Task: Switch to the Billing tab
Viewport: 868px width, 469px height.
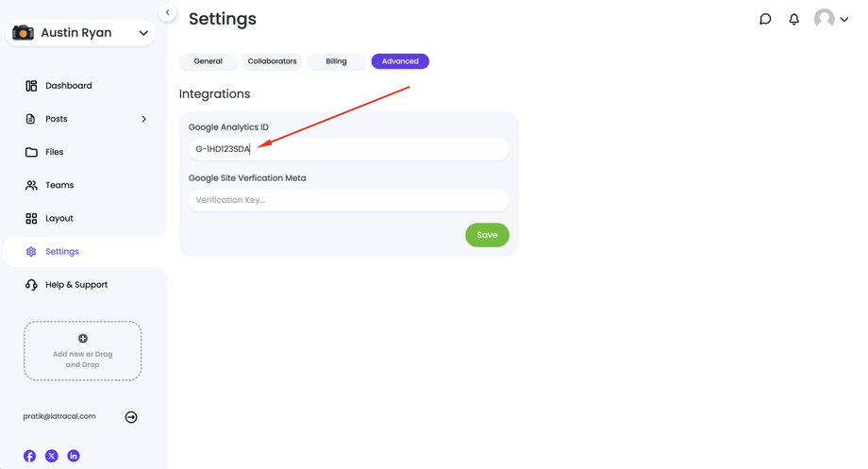Action: click(336, 61)
